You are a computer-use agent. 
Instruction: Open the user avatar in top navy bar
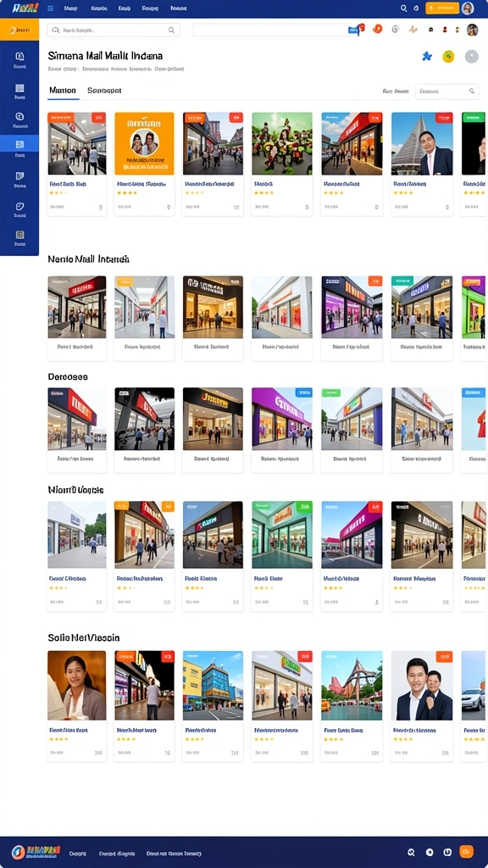click(x=468, y=8)
